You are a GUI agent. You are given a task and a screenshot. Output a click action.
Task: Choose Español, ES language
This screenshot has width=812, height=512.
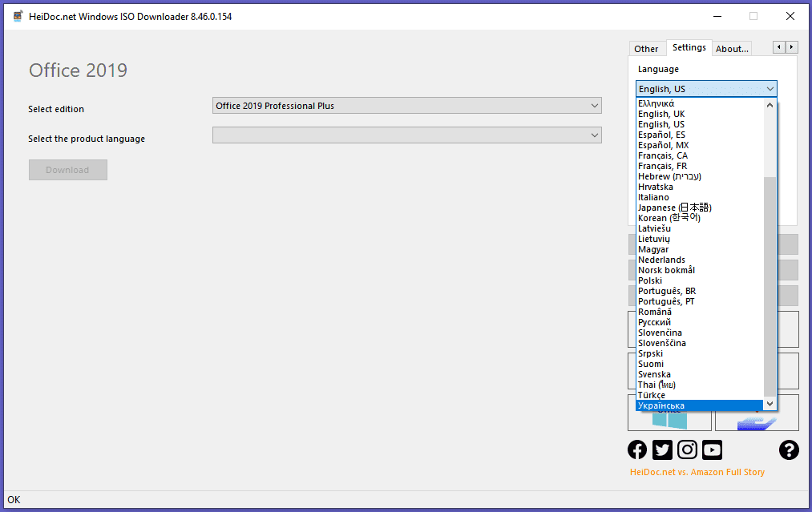(700, 135)
